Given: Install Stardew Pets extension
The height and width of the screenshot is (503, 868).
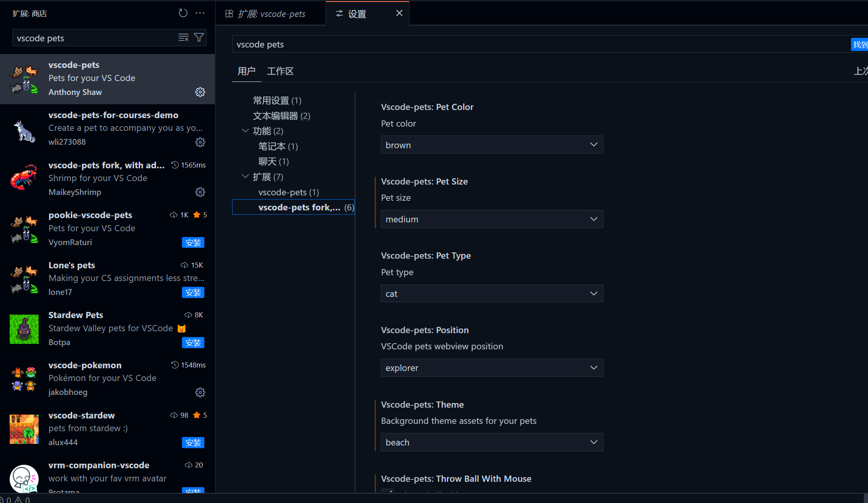Looking at the screenshot, I should coord(193,343).
